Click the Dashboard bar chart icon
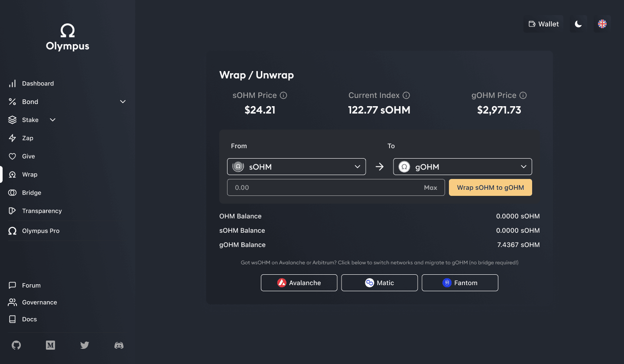The height and width of the screenshot is (364, 624). point(13,84)
